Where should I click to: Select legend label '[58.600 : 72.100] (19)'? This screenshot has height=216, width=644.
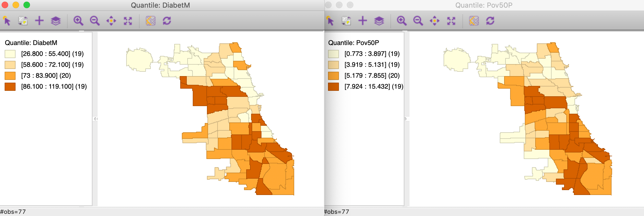(x=52, y=65)
